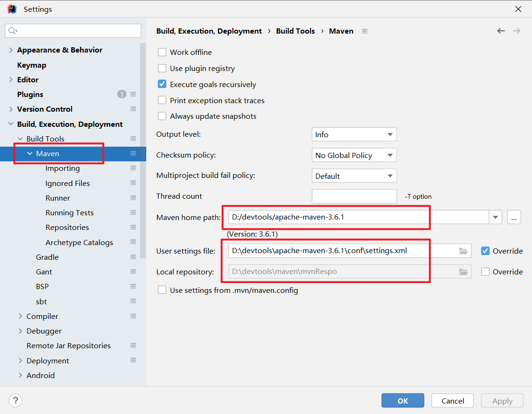Enable Use settings from .mvn/maven.config
Viewport: 532px width, 414px height.
coord(162,290)
